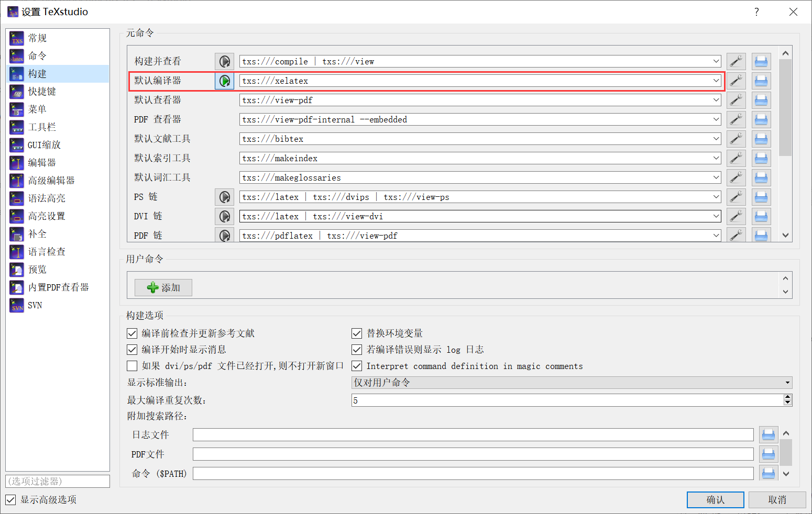Click the run icon for PS 链

224,197
